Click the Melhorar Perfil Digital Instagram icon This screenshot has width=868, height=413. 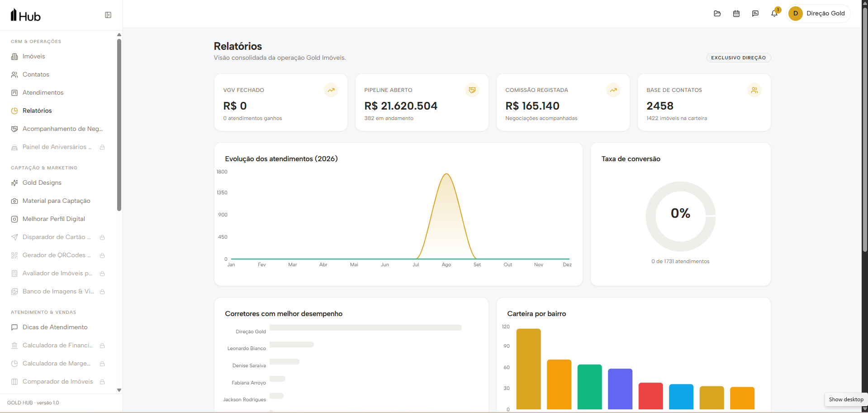[14, 219]
